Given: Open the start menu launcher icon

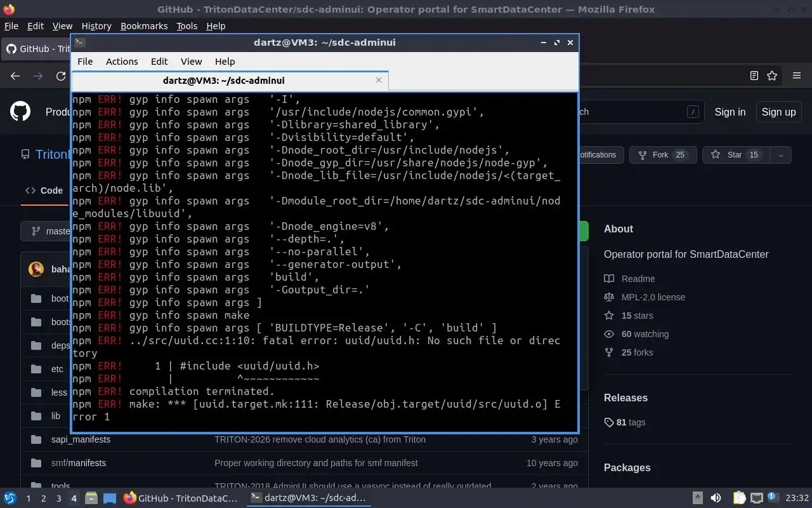Looking at the screenshot, I should point(10,498).
